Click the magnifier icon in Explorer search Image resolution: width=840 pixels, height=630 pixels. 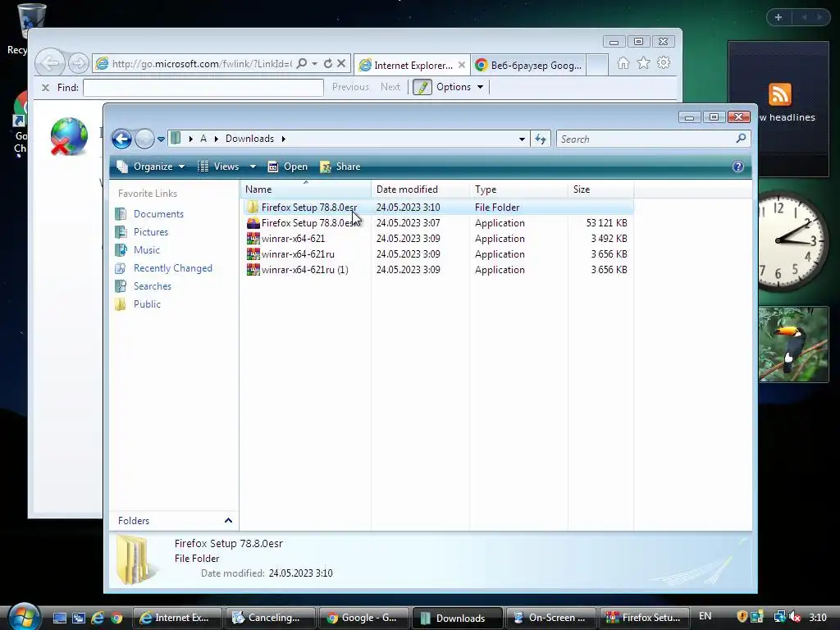pos(742,139)
